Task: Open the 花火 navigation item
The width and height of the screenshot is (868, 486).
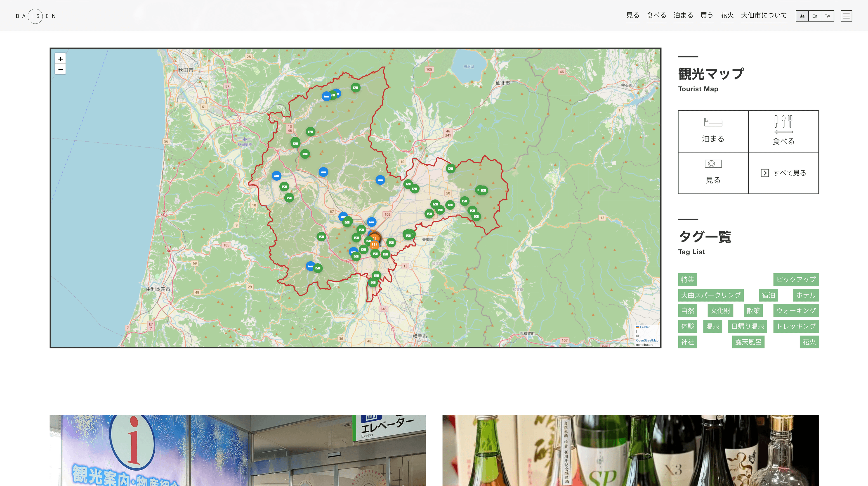Action: pos(727,16)
